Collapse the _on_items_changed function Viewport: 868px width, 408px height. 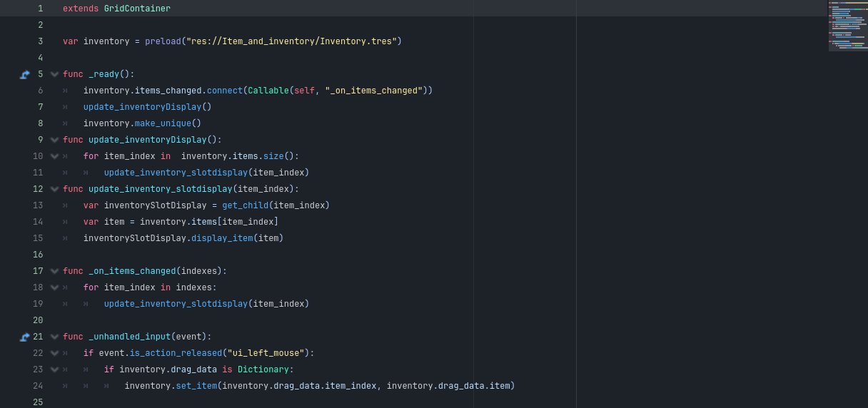[x=54, y=271]
